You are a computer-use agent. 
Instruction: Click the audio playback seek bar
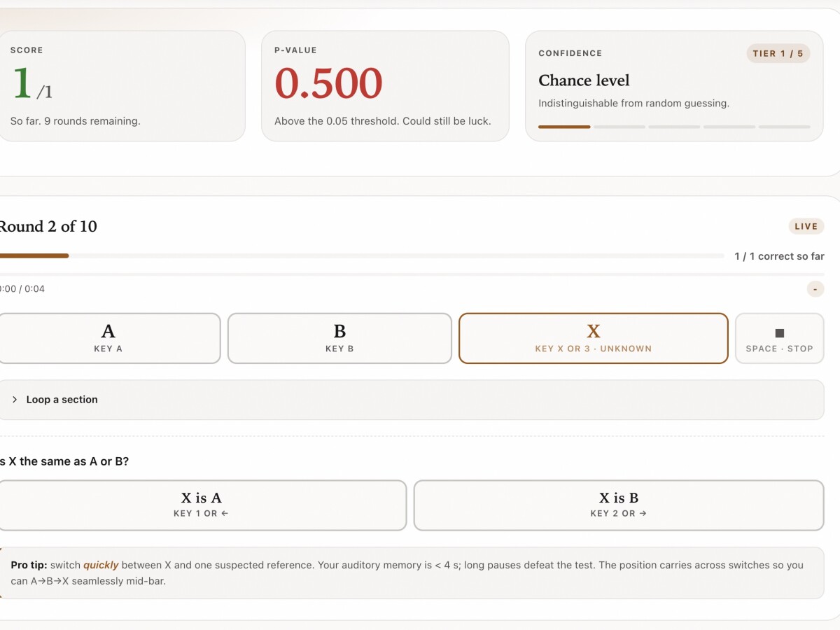pos(412,274)
